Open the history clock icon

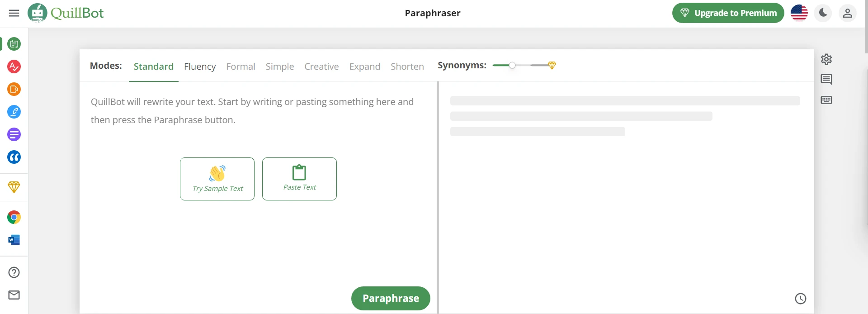801,299
